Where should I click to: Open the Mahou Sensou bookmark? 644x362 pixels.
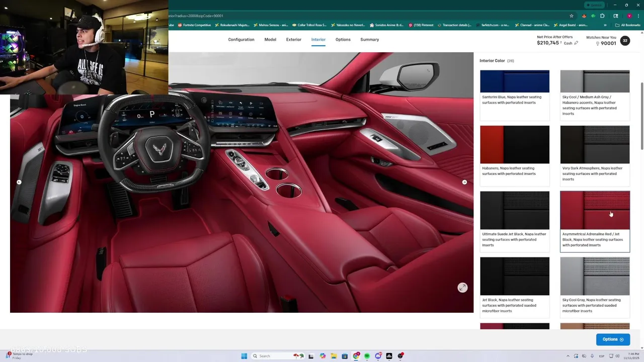271,25
